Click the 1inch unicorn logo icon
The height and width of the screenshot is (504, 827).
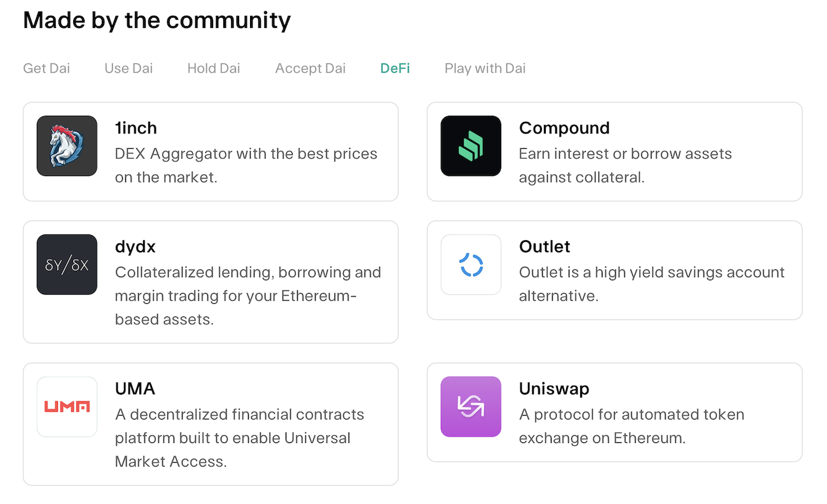point(67,146)
